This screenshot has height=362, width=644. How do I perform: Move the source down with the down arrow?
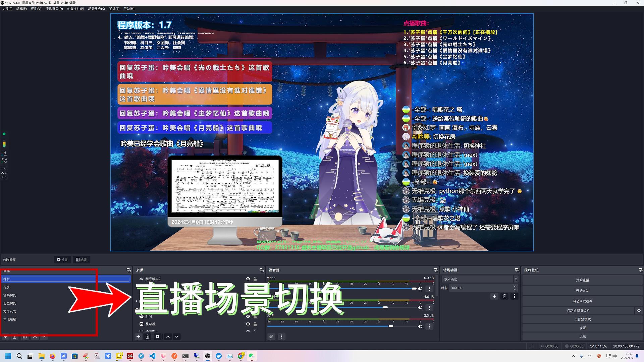(x=176, y=337)
